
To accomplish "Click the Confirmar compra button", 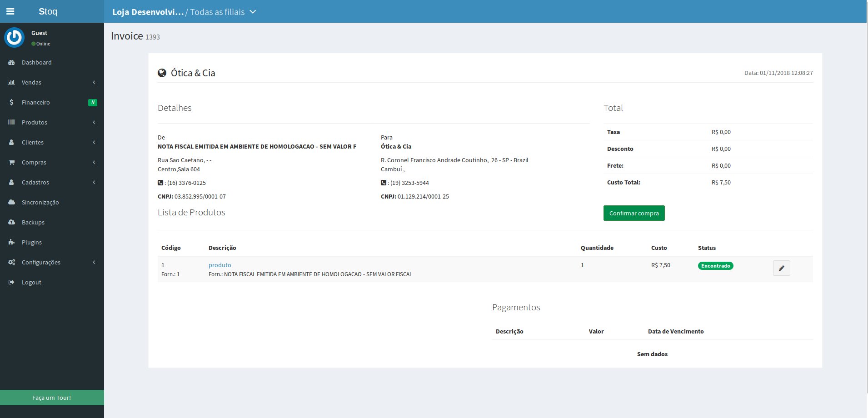I will tap(634, 213).
